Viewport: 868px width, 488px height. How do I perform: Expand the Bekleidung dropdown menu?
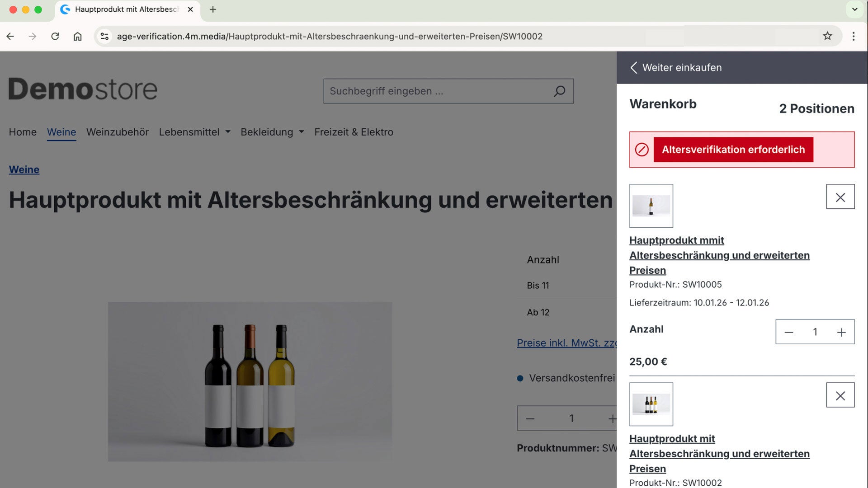(272, 132)
